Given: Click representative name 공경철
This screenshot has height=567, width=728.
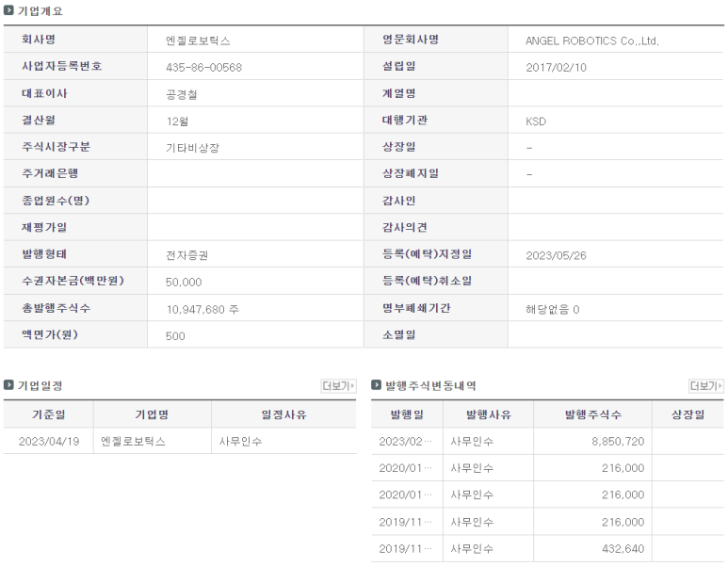Looking at the screenshot, I should 182,95.
